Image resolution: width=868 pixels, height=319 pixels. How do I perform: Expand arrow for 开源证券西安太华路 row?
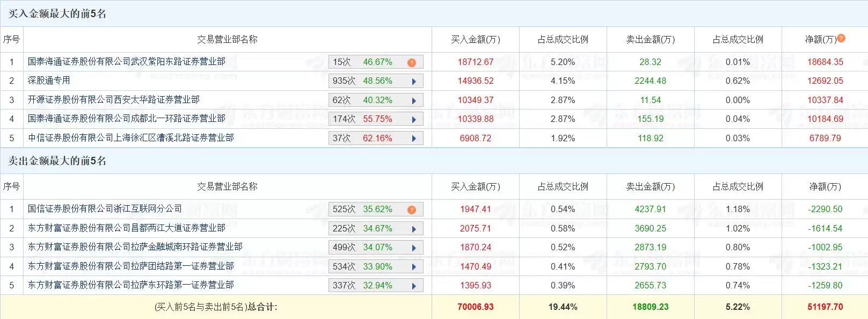pos(414,100)
